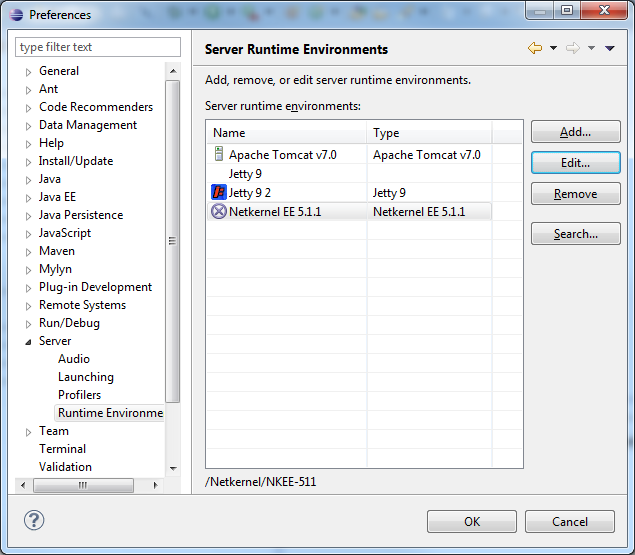Image resolution: width=635 pixels, height=555 pixels.
Task: Select the Apache Tomcat v7.0 row name
Action: (282, 154)
